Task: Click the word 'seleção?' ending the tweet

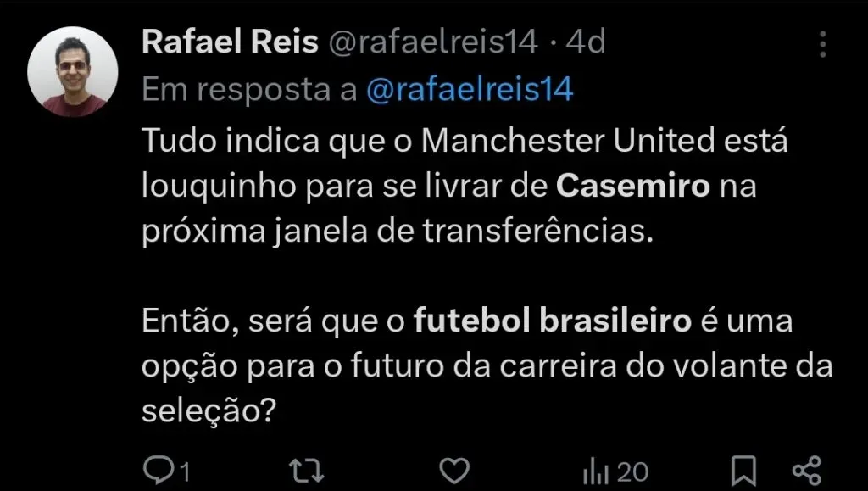Action: (209, 413)
